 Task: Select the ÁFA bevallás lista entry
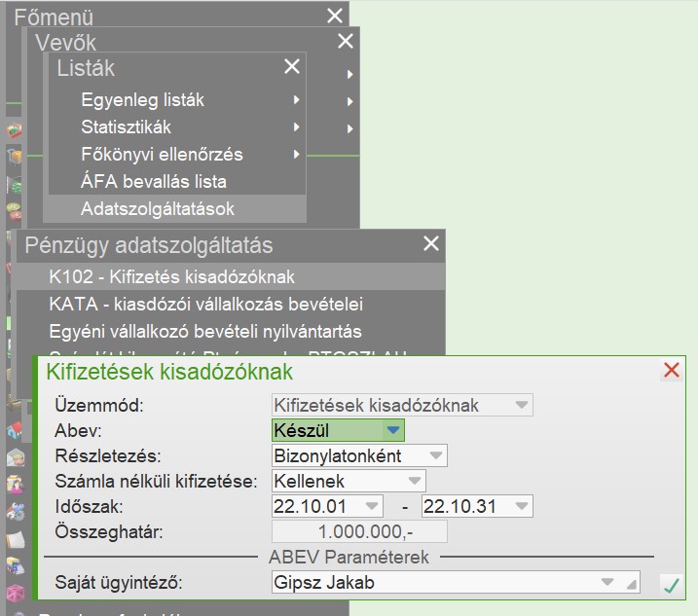[x=177, y=182]
